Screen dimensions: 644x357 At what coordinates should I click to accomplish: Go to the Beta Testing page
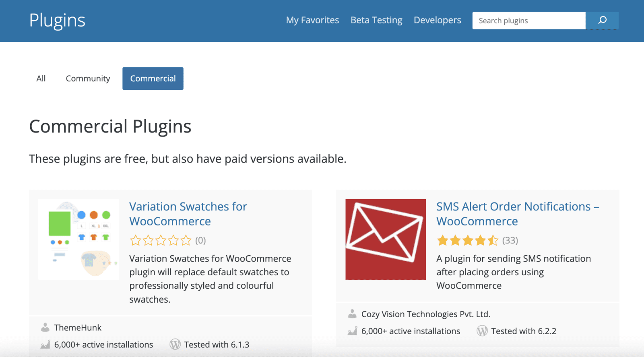point(376,20)
